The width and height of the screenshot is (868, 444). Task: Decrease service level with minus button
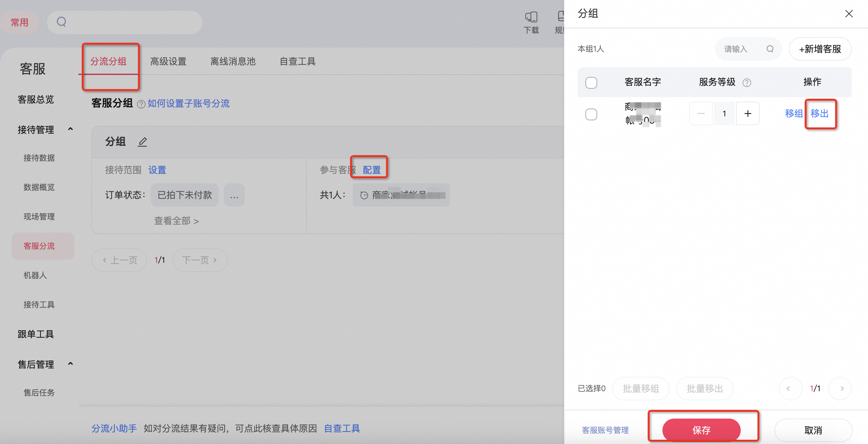point(701,114)
